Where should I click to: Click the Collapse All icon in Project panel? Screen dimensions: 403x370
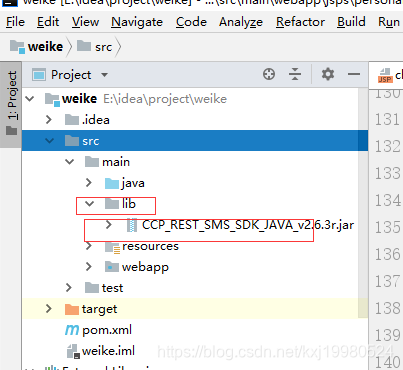295,74
